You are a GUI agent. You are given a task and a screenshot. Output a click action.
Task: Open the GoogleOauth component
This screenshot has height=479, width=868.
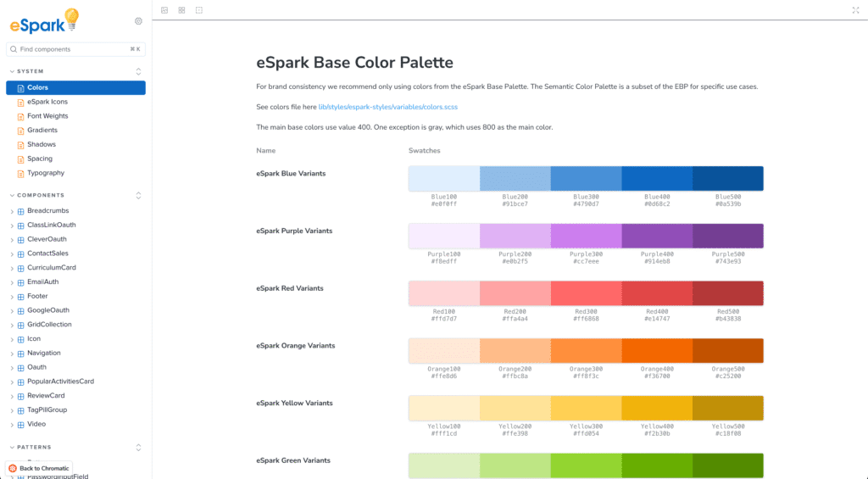(x=48, y=310)
